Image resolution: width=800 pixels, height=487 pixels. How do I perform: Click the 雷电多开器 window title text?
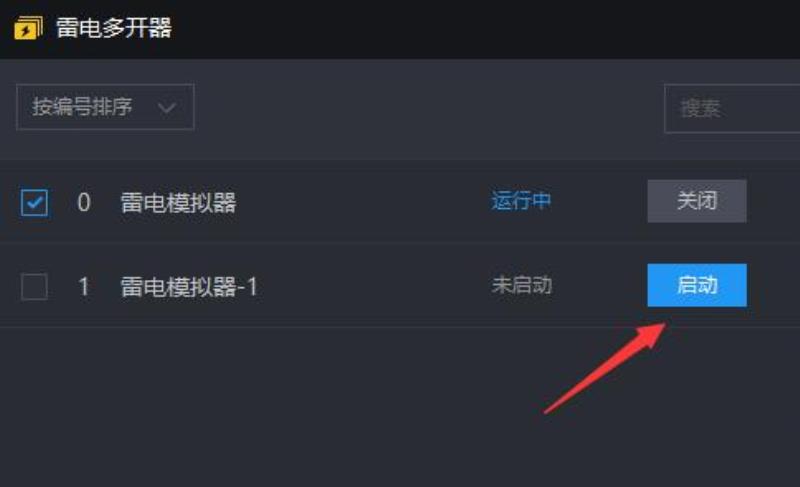[x=114, y=28]
